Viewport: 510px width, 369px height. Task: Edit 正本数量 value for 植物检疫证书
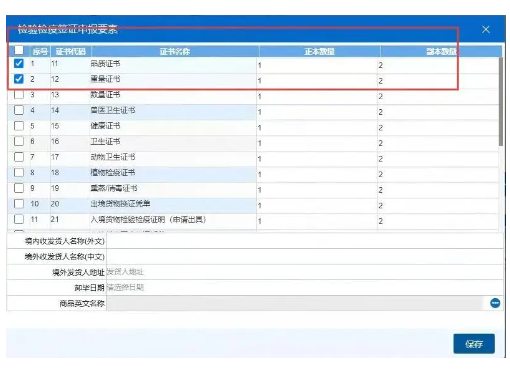pyautogui.click(x=317, y=174)
